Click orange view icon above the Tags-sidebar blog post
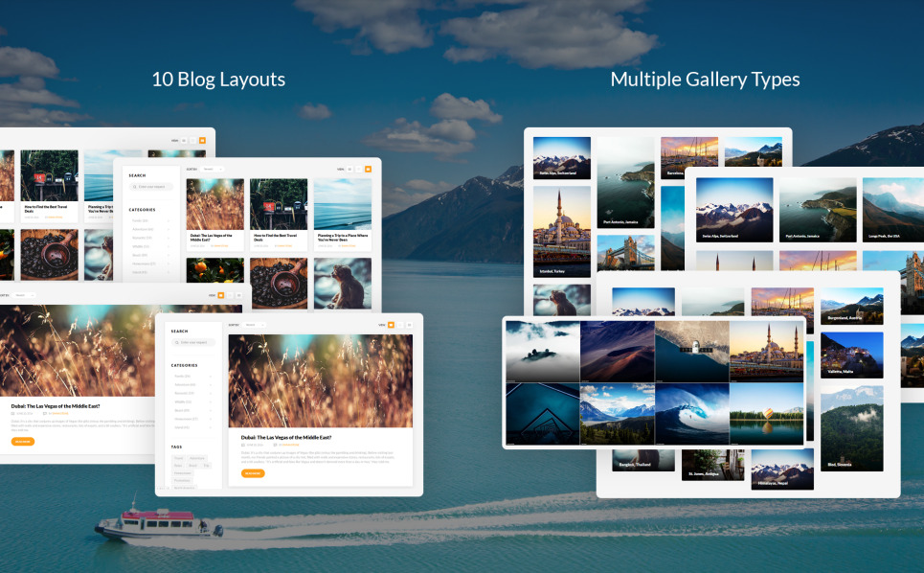Screen dimensions: 924x573 tap(392, 325)
